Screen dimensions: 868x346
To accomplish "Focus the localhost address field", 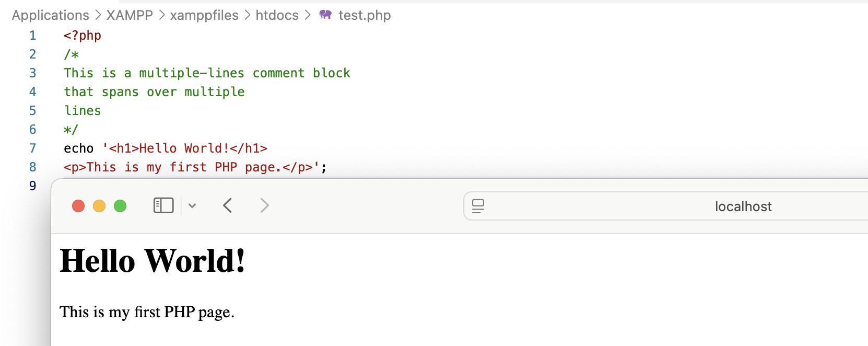I will [743, 206].
